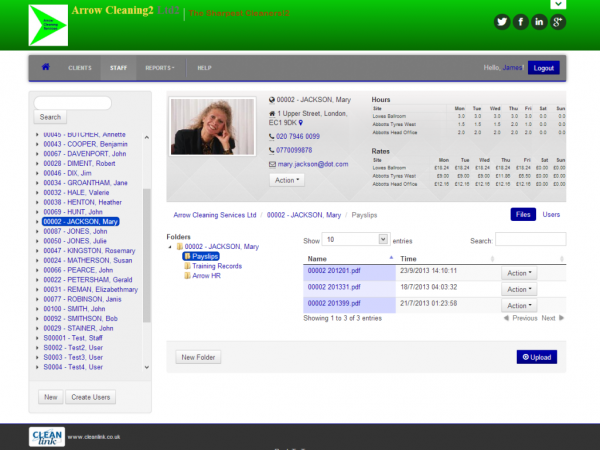
Task: Expand 00067 - DAVENPORT, John entry
Action: (x=37, y=154)
